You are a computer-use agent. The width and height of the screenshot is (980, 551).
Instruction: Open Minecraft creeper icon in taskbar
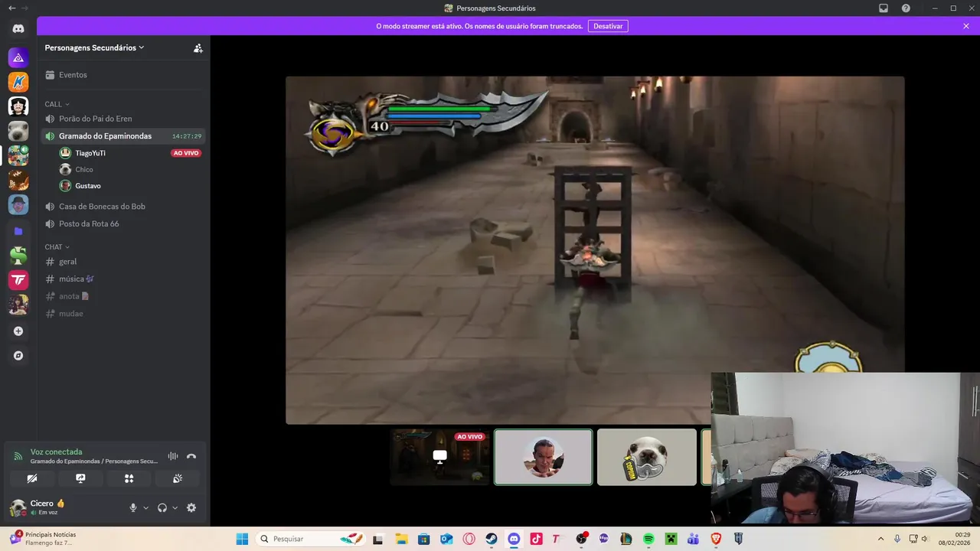[x=671, y=539]
